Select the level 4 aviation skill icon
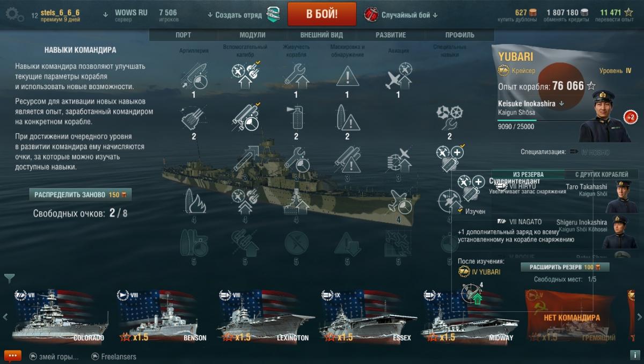644x364 pixels. pos(398,202)
